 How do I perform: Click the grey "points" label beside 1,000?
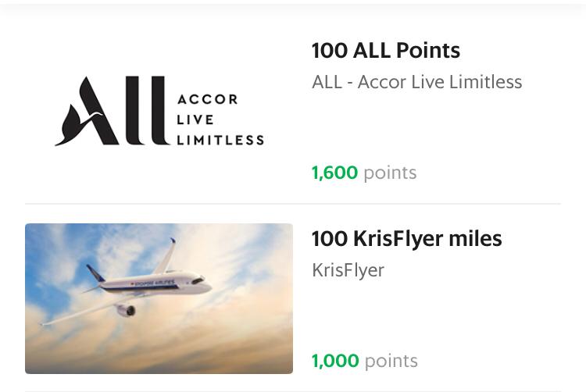pyautogui.click(x=391, y=361)
